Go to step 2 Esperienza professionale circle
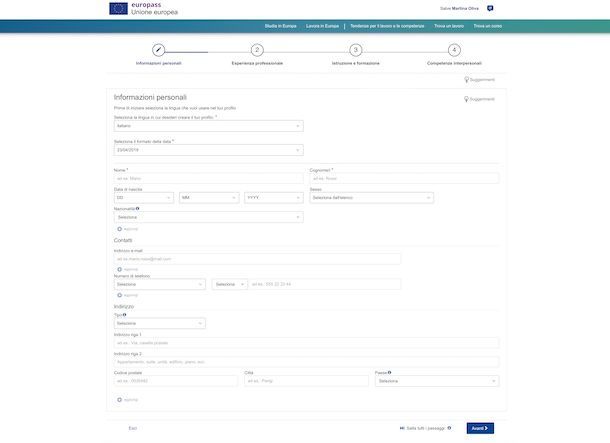610x443 pixels. pos(257,50)
